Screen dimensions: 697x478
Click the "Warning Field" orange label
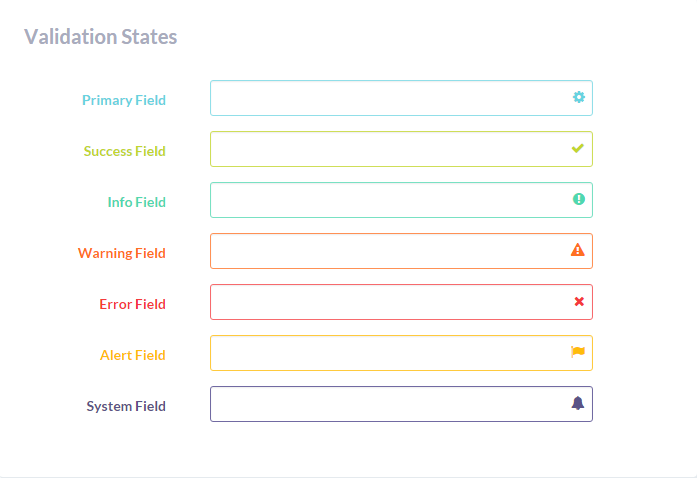pyautogui.click(x=122, y=253)
